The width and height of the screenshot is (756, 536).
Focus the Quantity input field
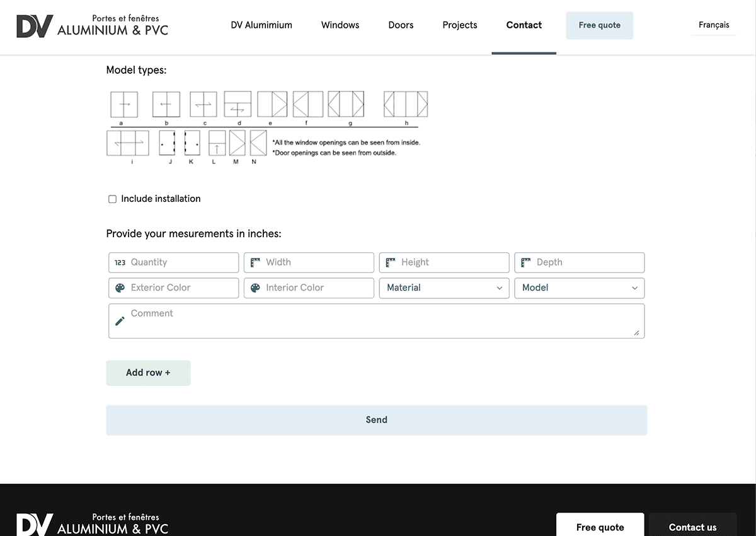[x=174, y=262]
